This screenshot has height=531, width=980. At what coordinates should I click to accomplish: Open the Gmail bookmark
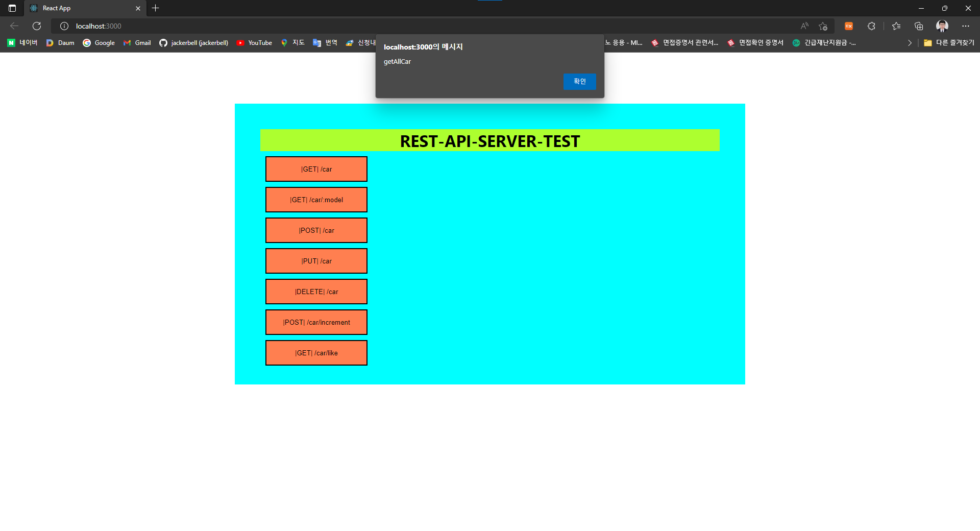point(137,43)
